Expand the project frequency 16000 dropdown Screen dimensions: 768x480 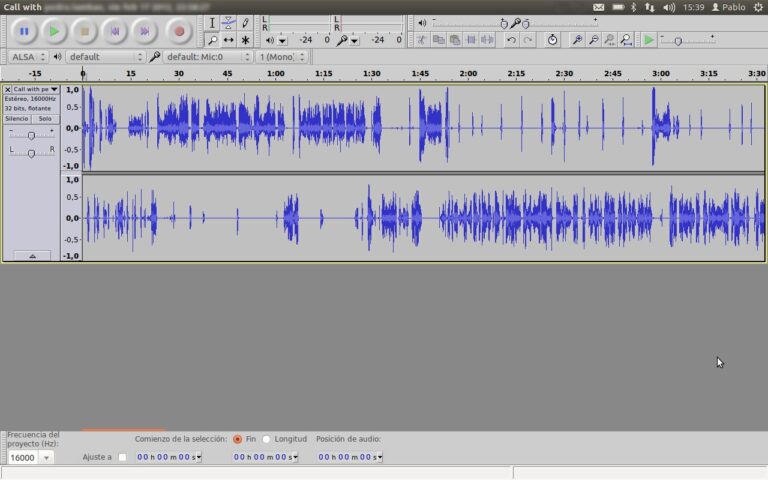click(x=46, y=458)
